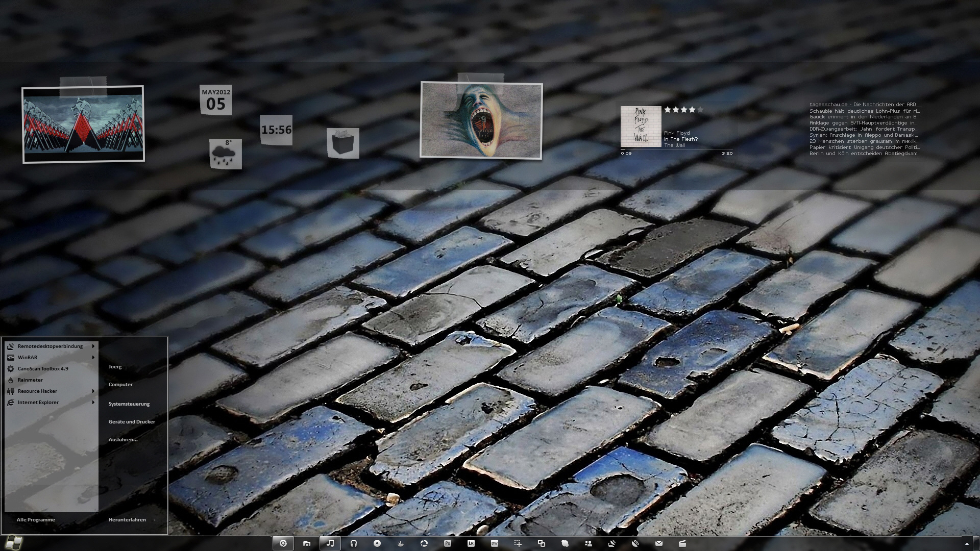Click 'In The Flesh?' track title

point(681,139)
